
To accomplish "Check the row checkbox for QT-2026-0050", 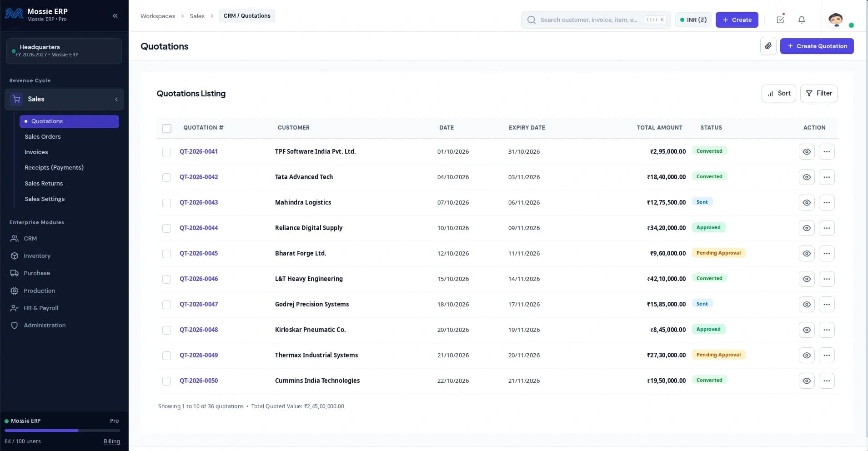I will pyautogui.click(x=166, y=381).
